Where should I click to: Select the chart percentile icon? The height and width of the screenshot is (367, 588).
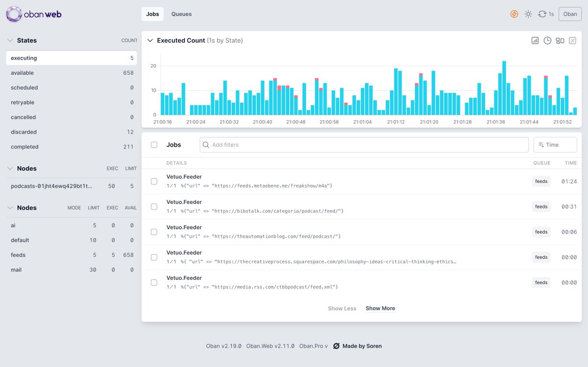pyautogui.click(x=572, y=40)
